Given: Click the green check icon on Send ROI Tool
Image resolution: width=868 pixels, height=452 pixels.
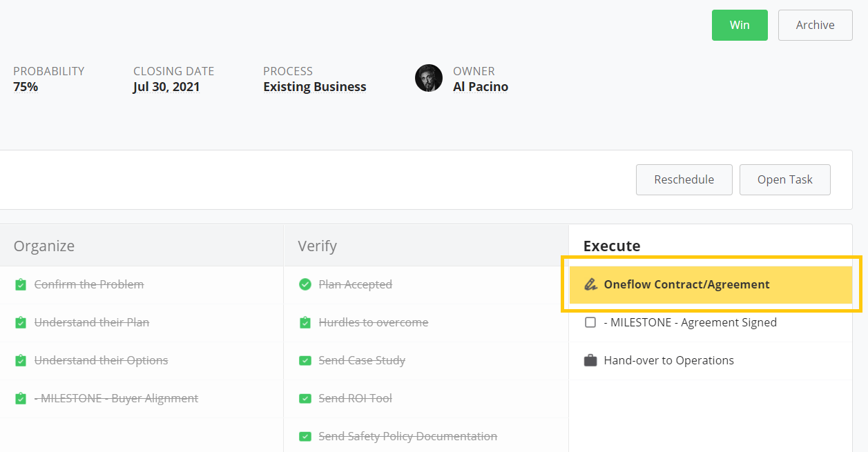Looking at the screenshot, I should point(305,397).
